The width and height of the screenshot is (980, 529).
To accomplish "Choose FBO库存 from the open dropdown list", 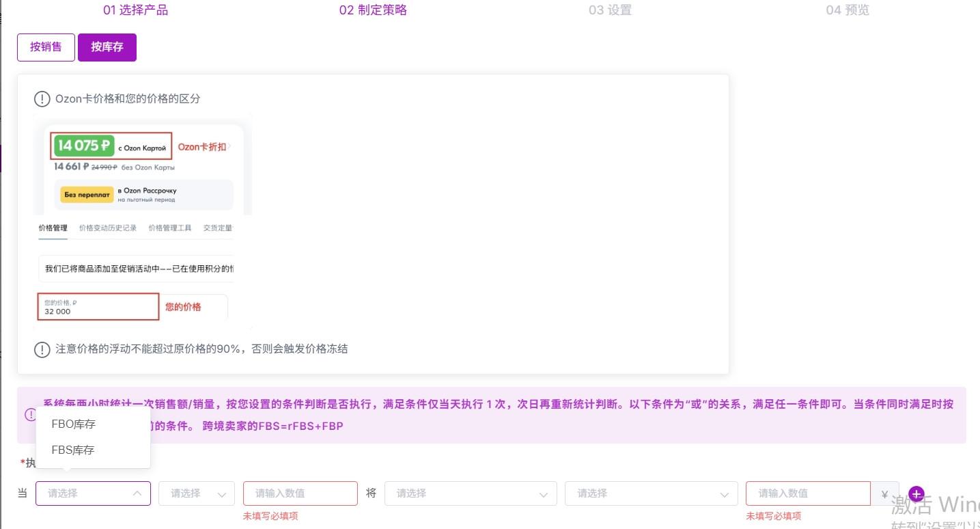I will click(93, 424).
